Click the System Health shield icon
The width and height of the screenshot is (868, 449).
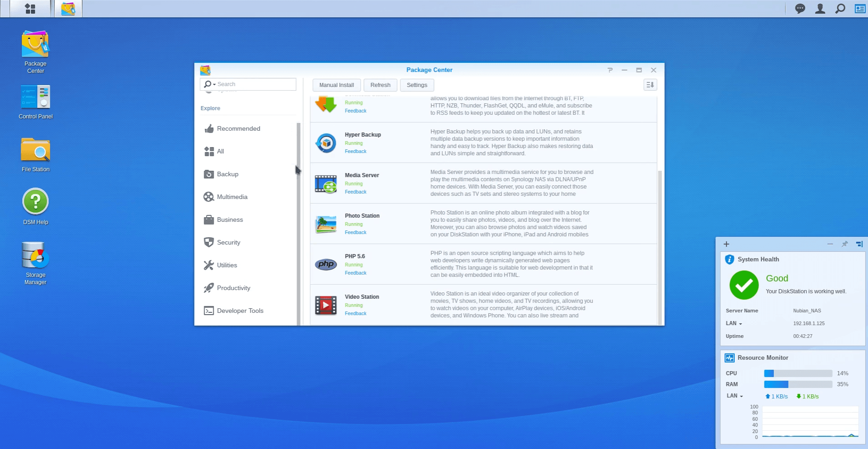click(729, 259)
